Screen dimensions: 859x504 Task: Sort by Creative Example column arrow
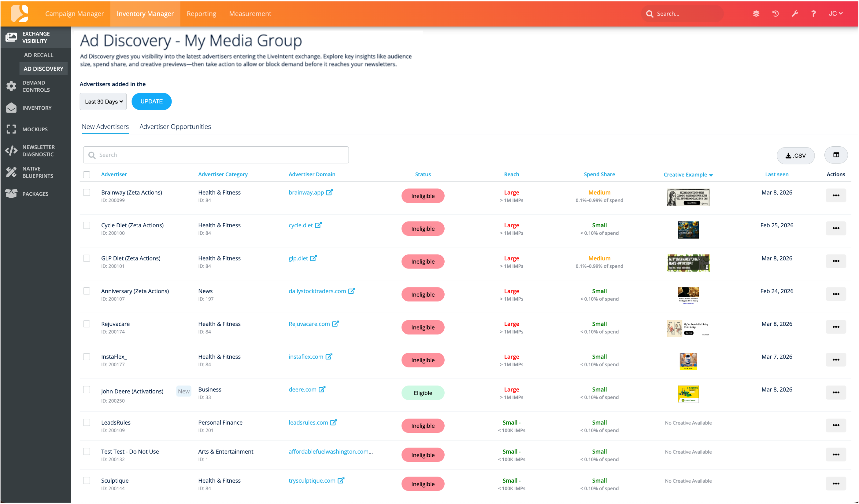pyautogui.click(x=711, y=175)
